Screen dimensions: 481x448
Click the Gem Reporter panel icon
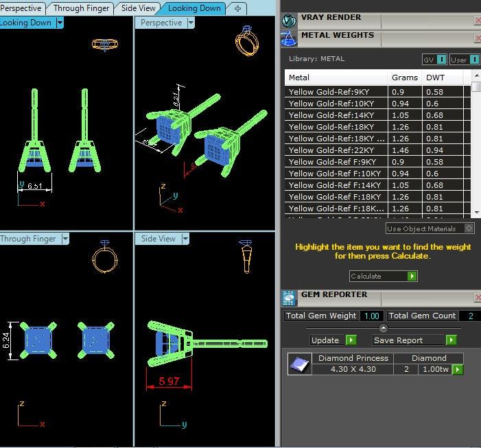pos(289,298)
